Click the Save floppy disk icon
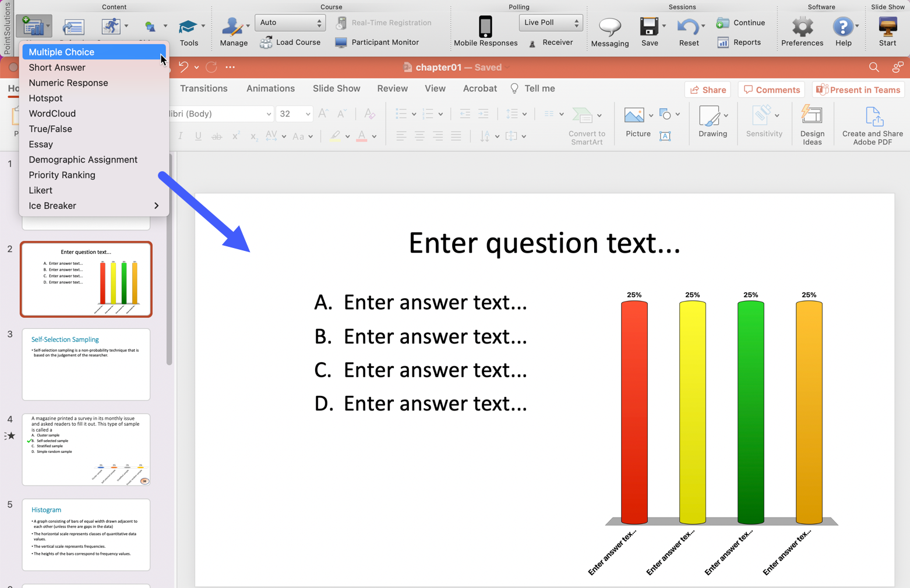910x588 pixels. [x=648, y=27]
